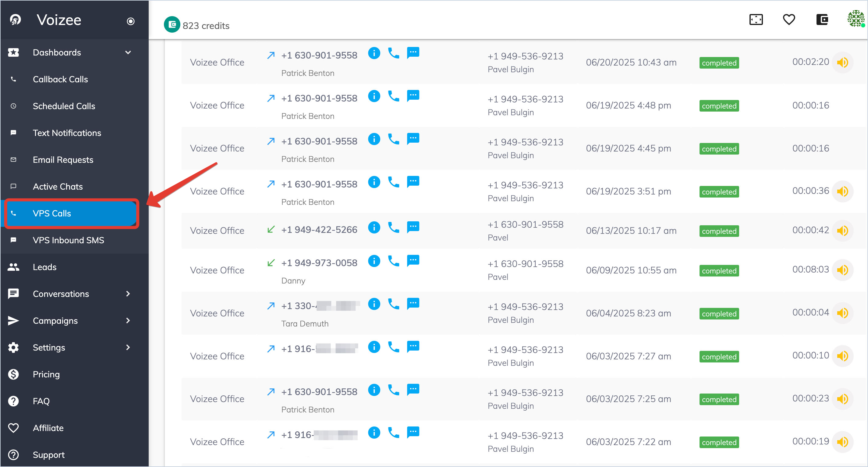Show info for 06/19/2025 4:48 pm call

tap(374, 96)
